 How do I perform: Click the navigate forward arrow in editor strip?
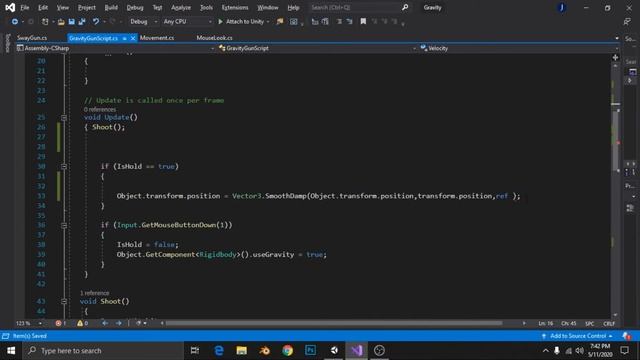[118, 323]
